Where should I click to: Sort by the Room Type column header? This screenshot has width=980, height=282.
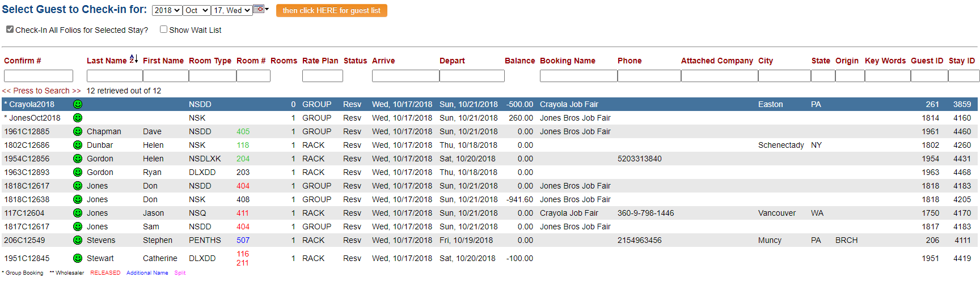pos(210,61)
